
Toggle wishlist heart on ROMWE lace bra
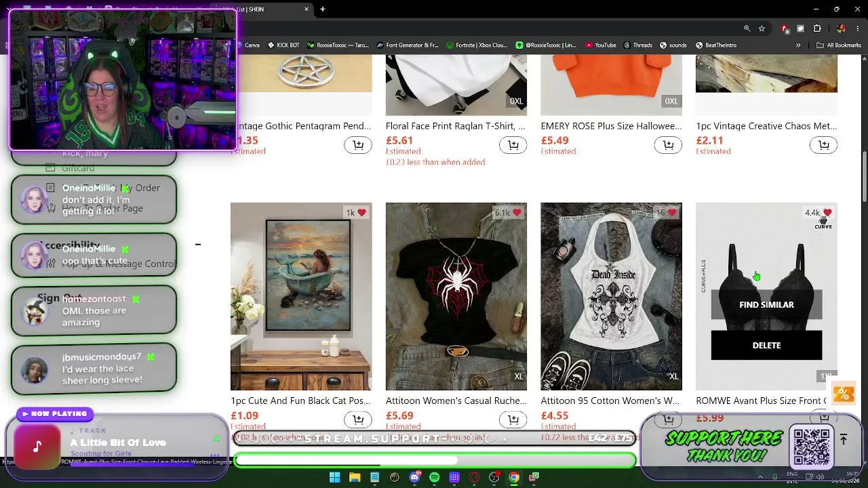(827, 213)
